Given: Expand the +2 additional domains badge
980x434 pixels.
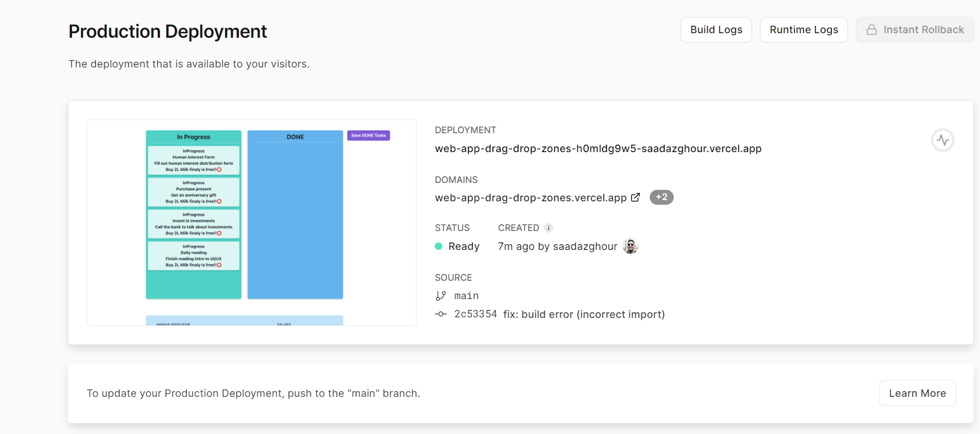Looking at the screenshot, I should [x=662, y=197].
